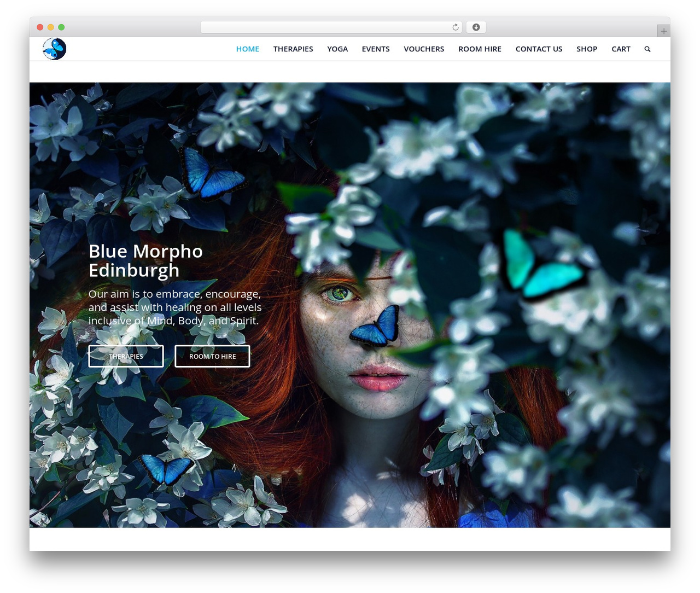Screen dimensions: 700x593
Task: Open the Shop menu item
Action: [x=587, y=49]
